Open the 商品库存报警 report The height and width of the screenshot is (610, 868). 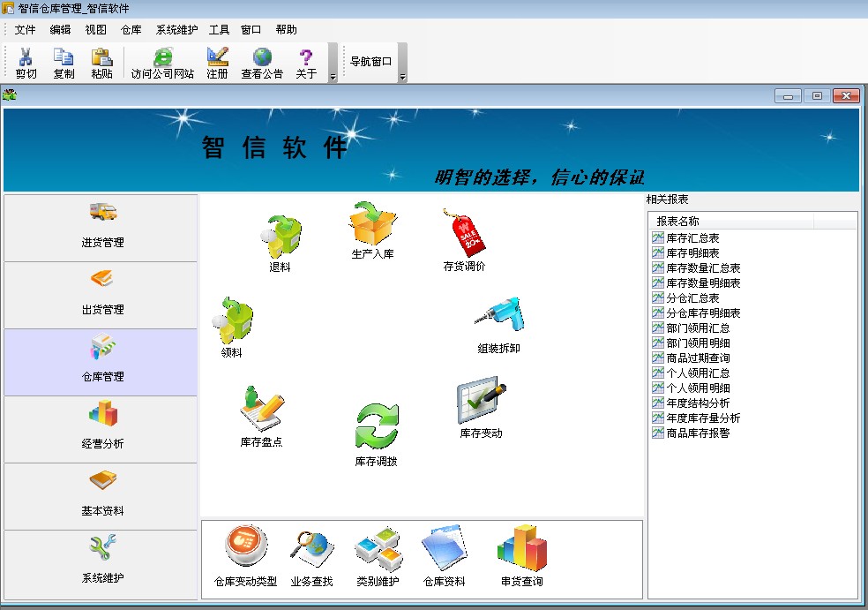coord(691,433)
